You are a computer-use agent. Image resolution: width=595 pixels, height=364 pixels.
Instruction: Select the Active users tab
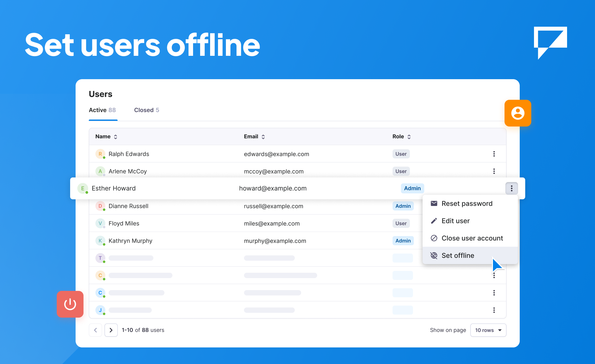[x=102, y=110]
